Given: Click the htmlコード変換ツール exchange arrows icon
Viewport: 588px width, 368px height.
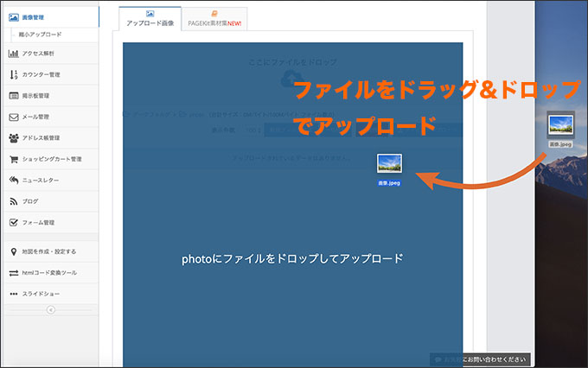Looking at the screenshot, I should click(x=14, y=273).
